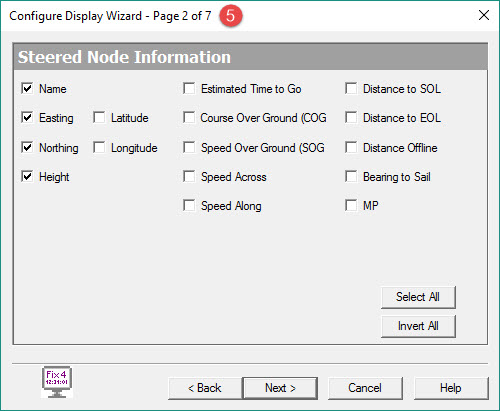Image resolution: width=500 pixels, height=411 pixels.
Task: Open Help for the wizard
Action: pos(451,388)
